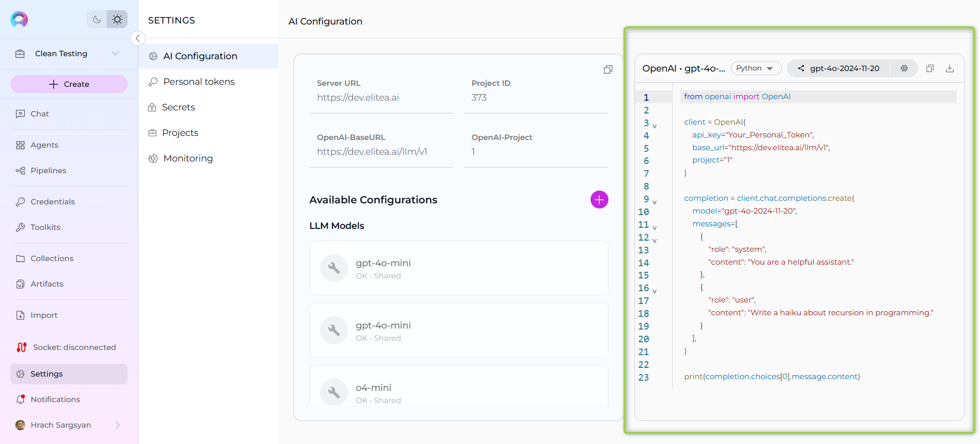
Task: Click the OpenAI-Project value
Action: [473, 152]
